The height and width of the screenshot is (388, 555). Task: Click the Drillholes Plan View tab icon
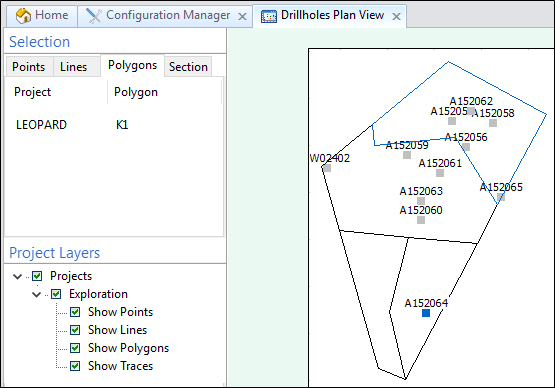pyautogui.click(x=269, y=16)
